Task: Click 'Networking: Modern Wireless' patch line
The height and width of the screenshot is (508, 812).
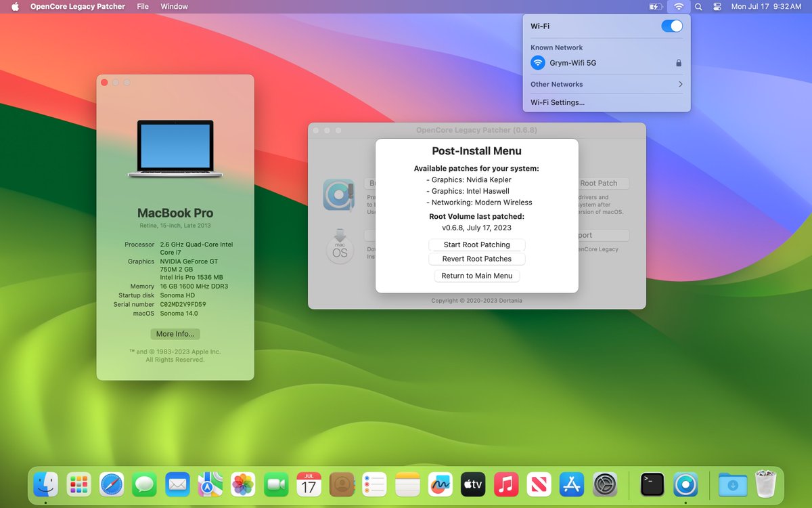Action: [x=479, y=203]
